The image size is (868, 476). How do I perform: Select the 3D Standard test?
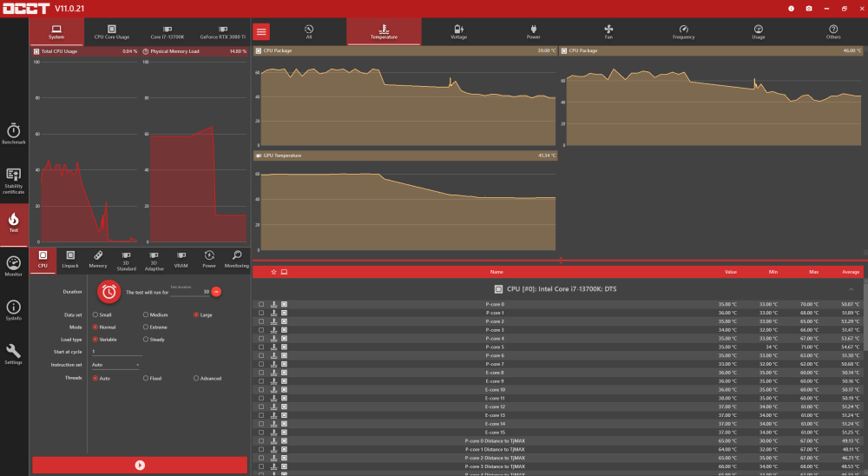tap(126, 261)
